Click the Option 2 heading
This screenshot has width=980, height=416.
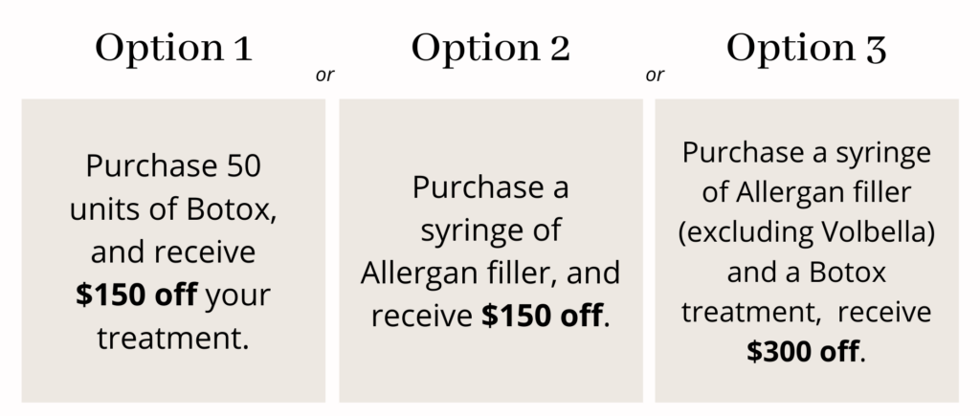coord(491,49)
